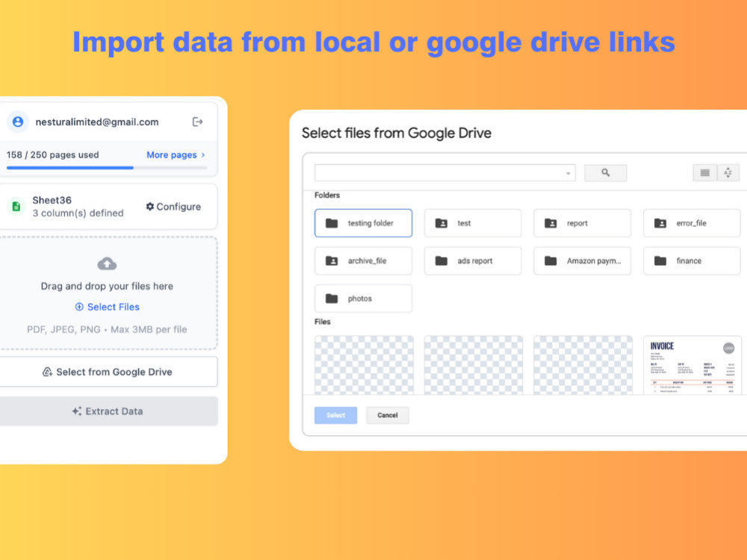Viewport: 747px width, 560px height.
Task: Click Select Files link
Action: [x=107, y=307]
